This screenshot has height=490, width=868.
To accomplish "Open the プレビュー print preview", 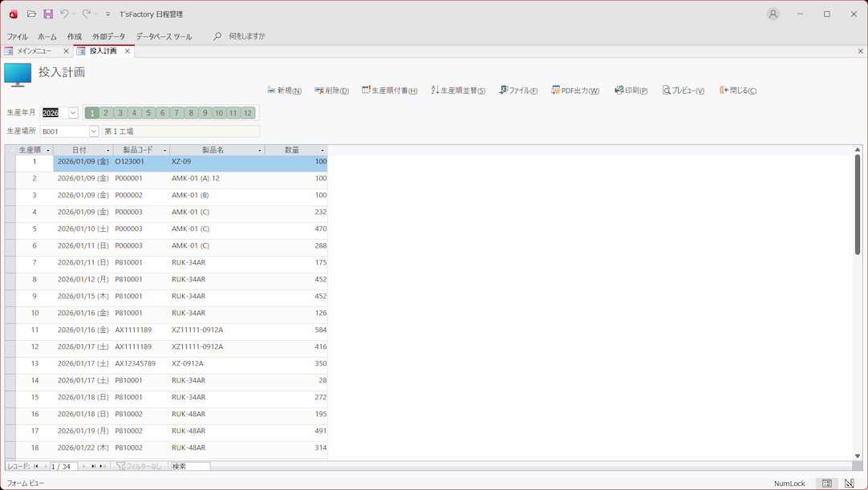I will 666,91.
